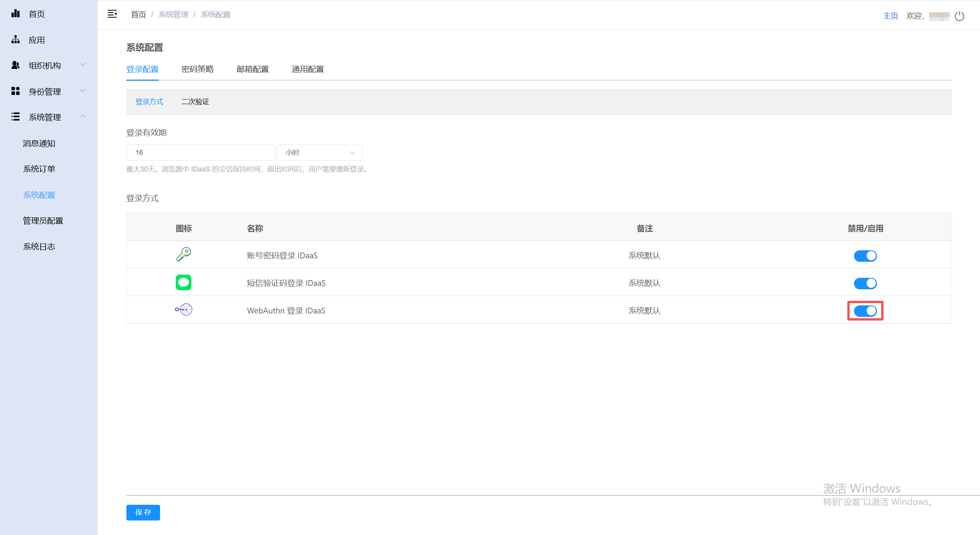Click the WebAuthn globe key icon
The image size is (980, 535).
pyautogui.click(x=183, y=310)
